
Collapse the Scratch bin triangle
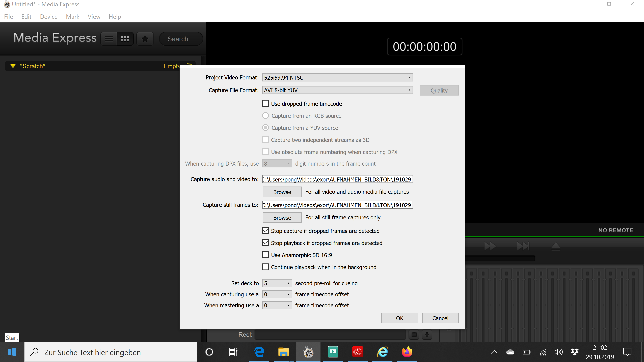13,66
